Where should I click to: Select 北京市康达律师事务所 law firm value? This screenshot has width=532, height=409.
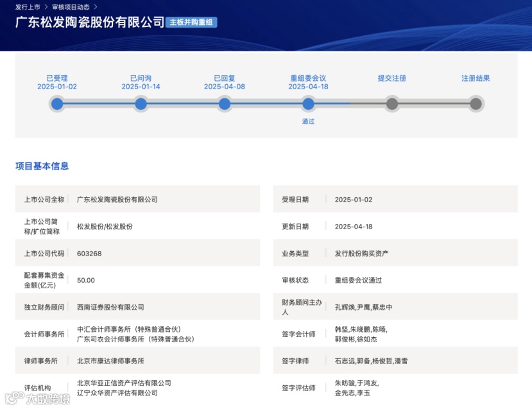pyautogui.click(x=110, y=361)
